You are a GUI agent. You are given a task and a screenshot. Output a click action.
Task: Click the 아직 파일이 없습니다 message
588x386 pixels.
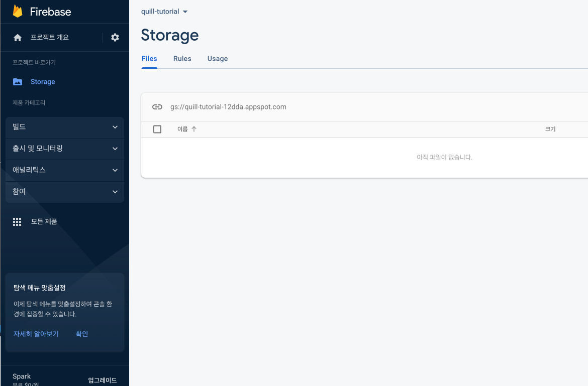(x=444, y=157)
